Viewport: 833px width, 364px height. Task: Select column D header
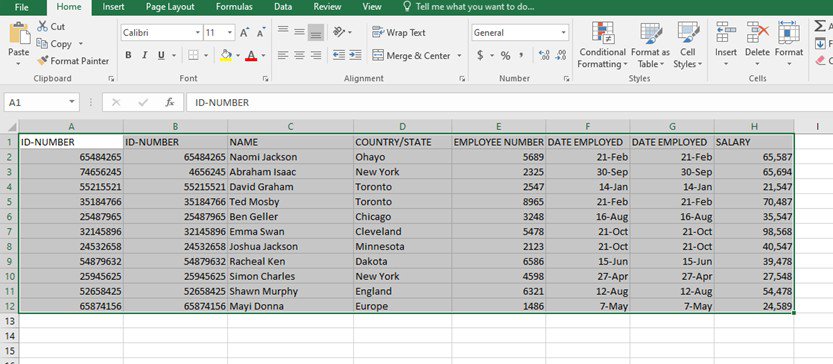tap(403, 126)
